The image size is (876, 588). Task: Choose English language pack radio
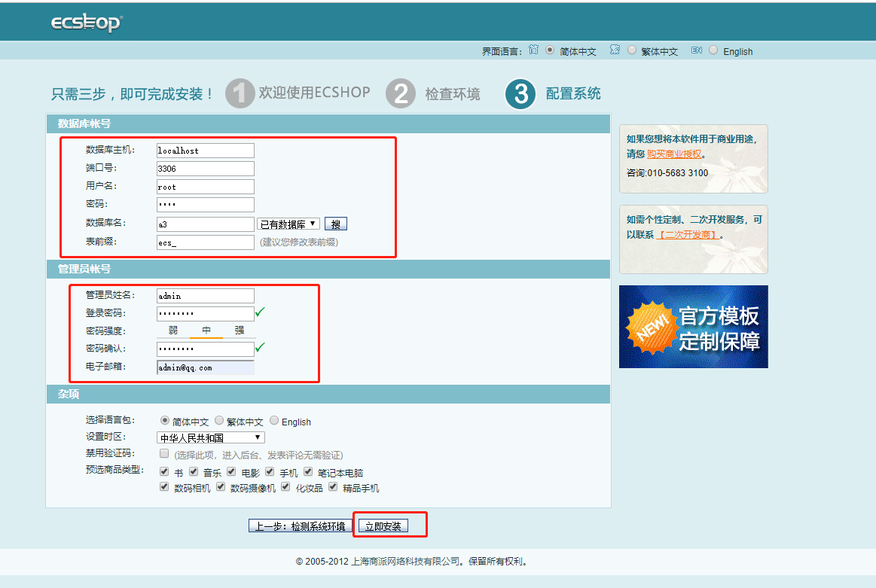[274, 420]
